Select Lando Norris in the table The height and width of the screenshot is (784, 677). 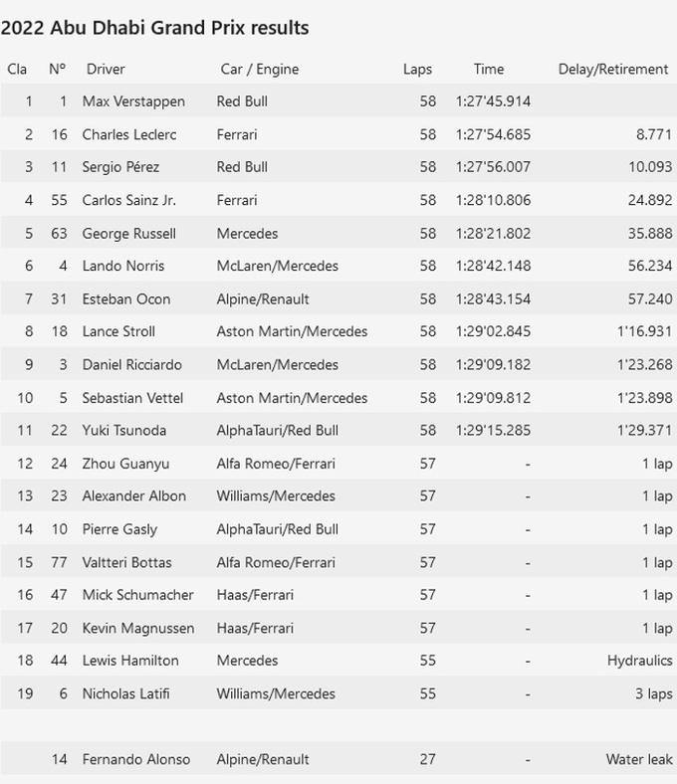[123, 266]
